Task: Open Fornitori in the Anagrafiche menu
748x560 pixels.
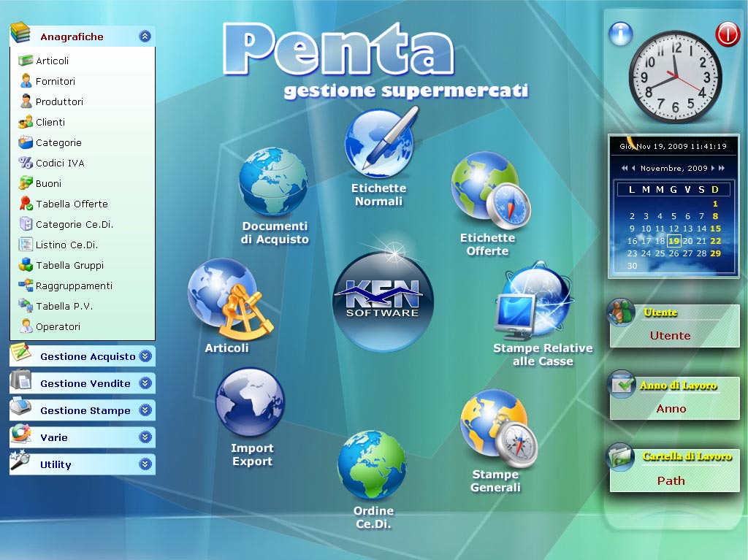Action: (56, 81)
